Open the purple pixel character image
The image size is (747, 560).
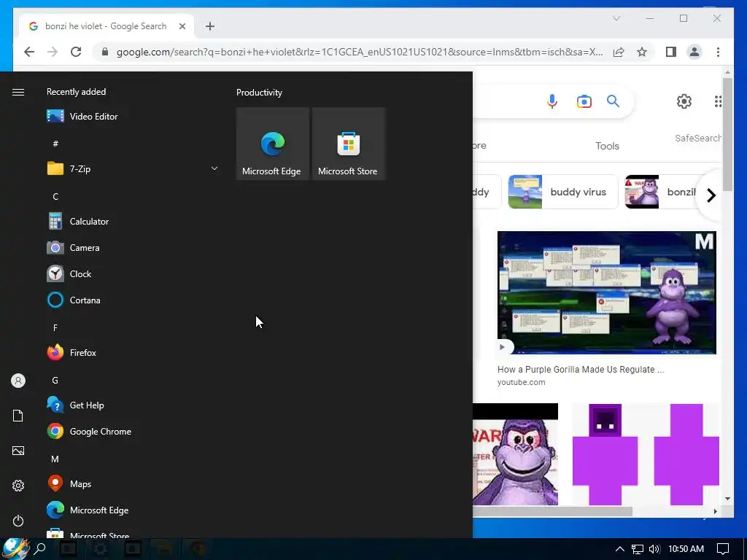coord(646,454)
